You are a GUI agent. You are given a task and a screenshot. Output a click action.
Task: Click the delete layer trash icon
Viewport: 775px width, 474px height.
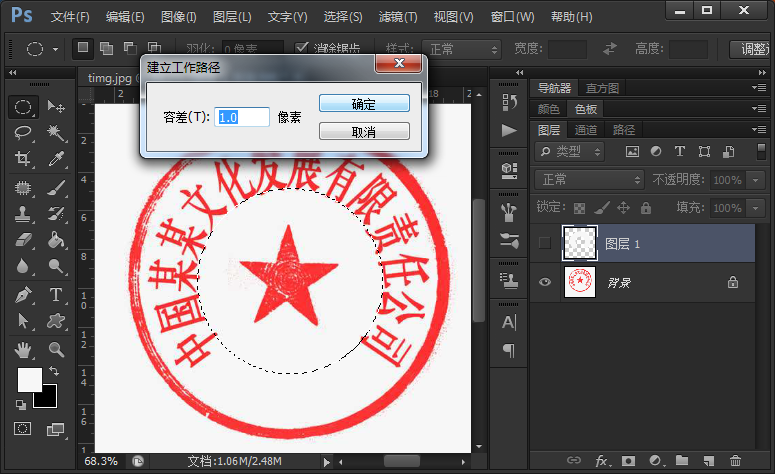tap(735, 461)
